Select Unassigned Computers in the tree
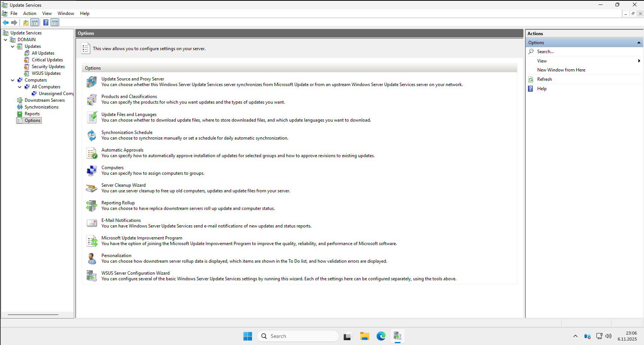Screen dimensions: 644x345 point(55,93)
